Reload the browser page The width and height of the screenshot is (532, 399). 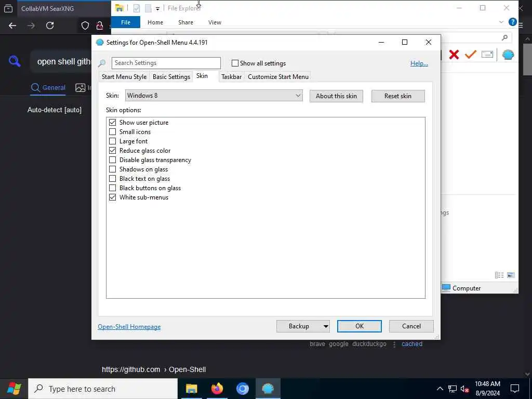click(50, 25)
